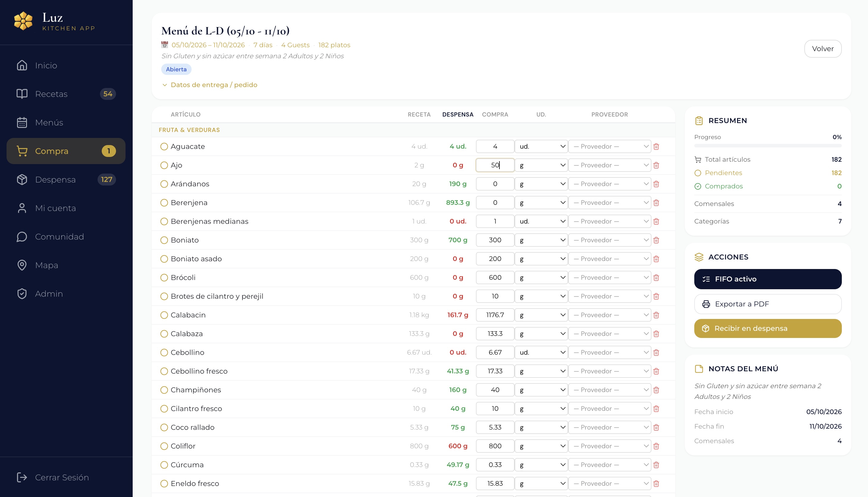Image resolution: width=868 pixels, height=497 pixels.
Task: Click the Acciones layers icon
Action: pos(699,257)
